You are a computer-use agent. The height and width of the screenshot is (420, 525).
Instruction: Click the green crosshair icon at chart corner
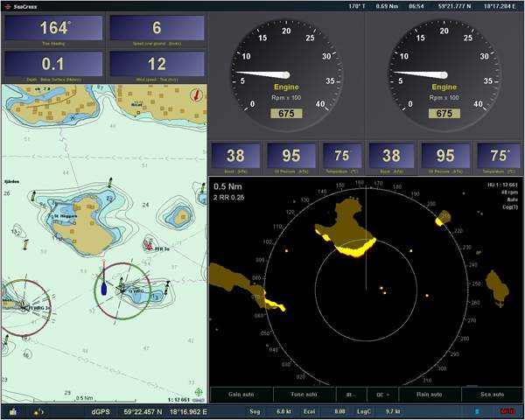(x=199, y=393)
